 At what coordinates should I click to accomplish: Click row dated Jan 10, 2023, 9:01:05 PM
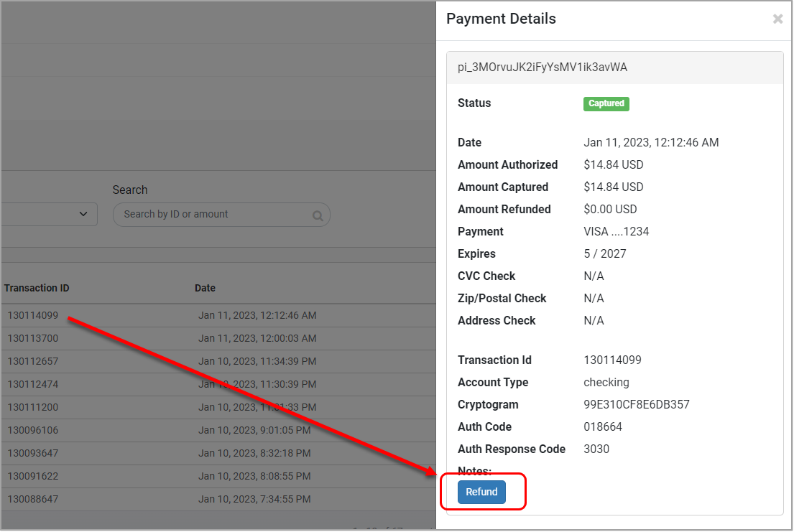coord(216,429)
